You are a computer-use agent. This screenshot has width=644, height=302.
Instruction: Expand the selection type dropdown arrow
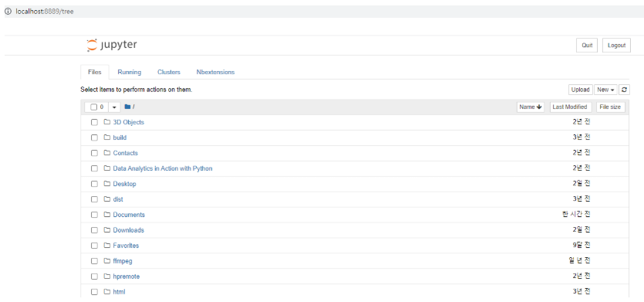114,107
